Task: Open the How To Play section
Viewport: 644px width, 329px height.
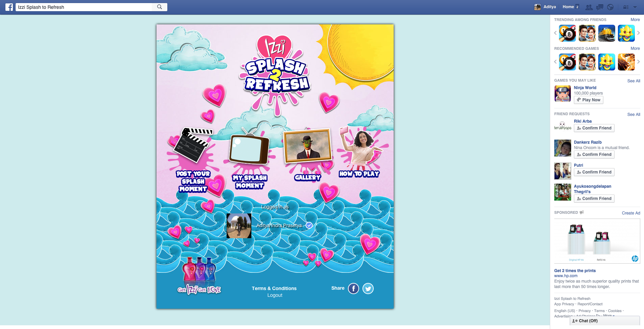Action: [x=359, y=152]
